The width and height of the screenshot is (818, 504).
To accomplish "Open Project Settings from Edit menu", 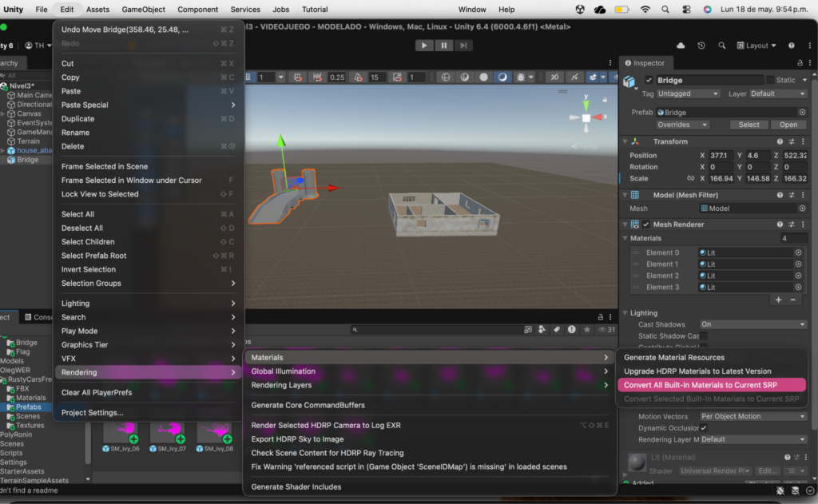I will (148, 413).
